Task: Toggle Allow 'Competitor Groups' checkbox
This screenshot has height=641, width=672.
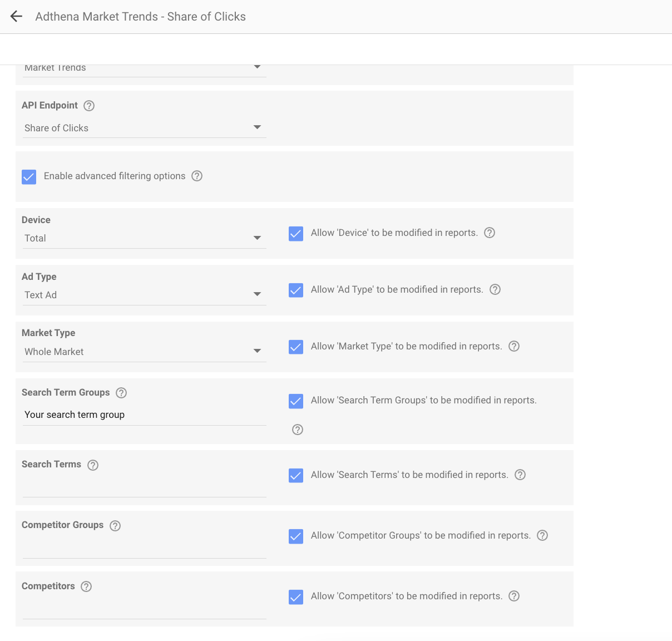Action: (x=296, y=536)
